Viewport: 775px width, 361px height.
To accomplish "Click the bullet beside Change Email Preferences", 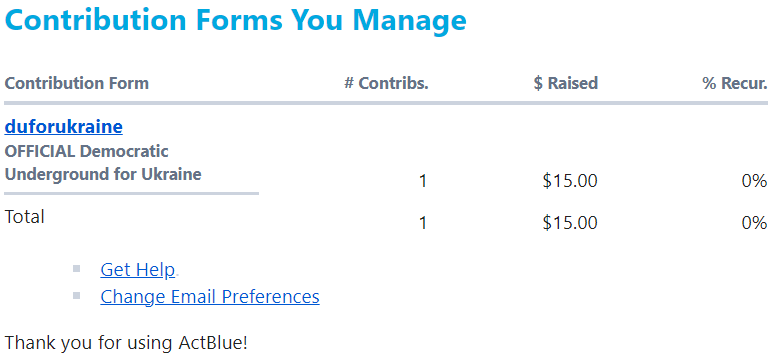I will pyautogui.click(x=76, y=296).
